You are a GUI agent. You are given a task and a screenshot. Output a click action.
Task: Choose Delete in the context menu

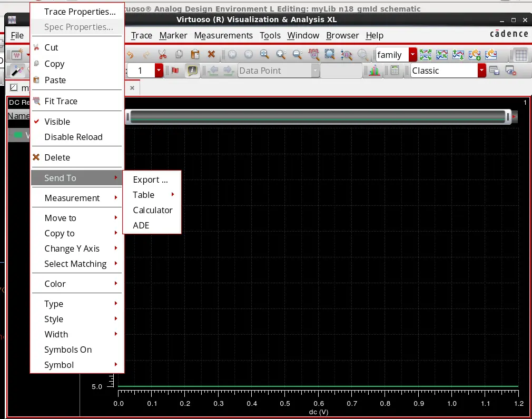(x=77, y=157)
